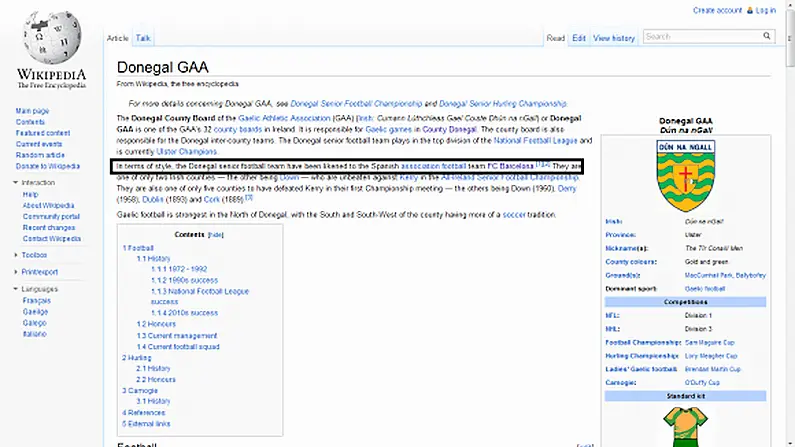Jump to 1.1.2 1990s success section

[185, 280]
